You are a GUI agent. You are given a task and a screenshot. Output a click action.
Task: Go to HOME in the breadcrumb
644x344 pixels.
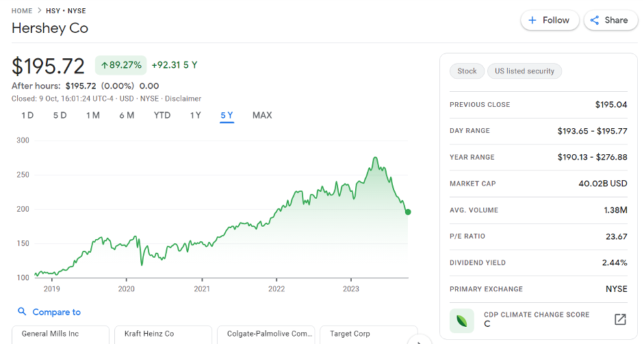coord(22,11)
